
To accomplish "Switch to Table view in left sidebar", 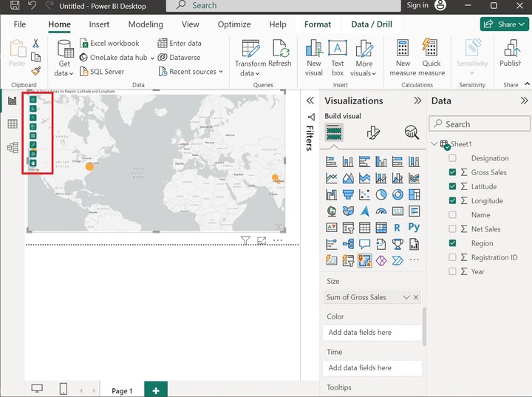I will coord(13,124).
